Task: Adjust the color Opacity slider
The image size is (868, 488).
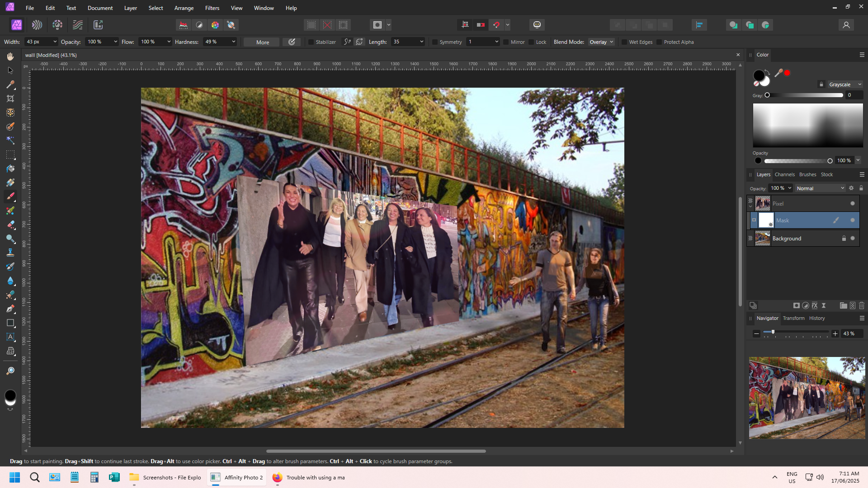Action: 797,161
